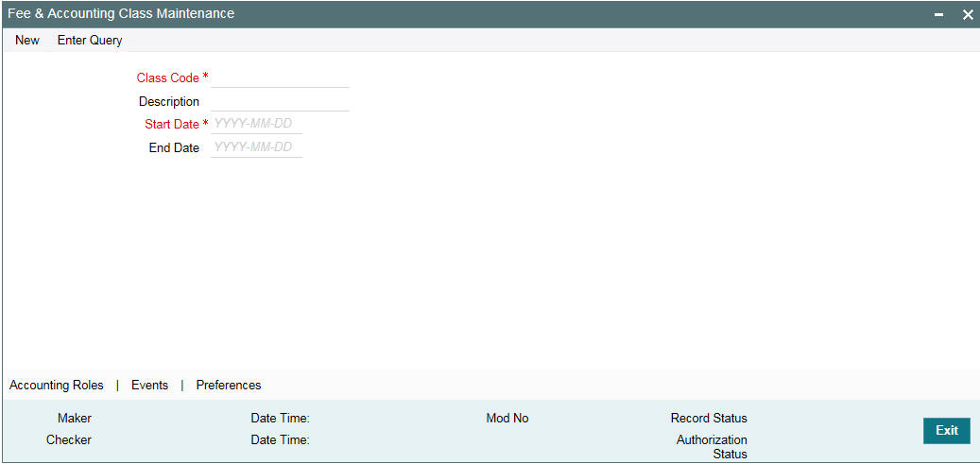Click the Fee & Accounting Class Maintenance title
The height and width of the screenshot is (464, 980).
(121, 13)
